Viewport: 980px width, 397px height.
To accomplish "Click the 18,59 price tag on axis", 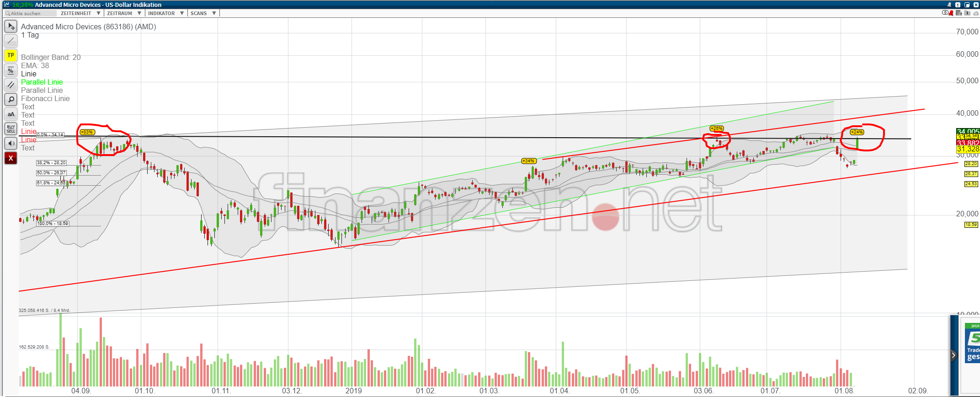I will point(971,225).
